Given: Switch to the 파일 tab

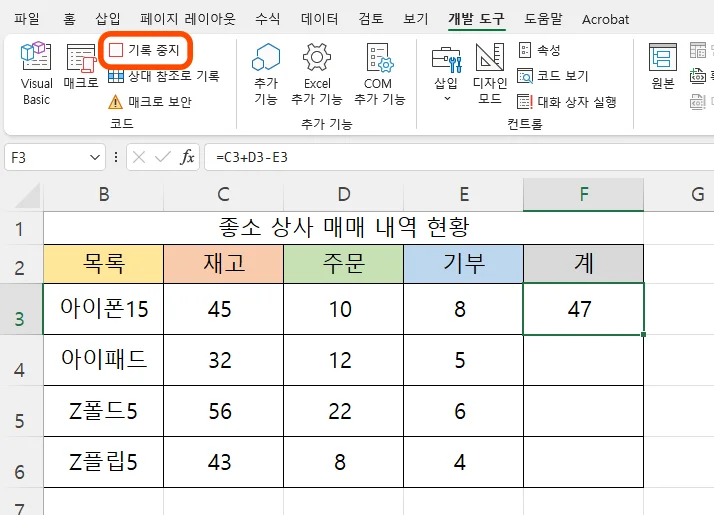Looking at the screenshot, I should pos(26,19).
